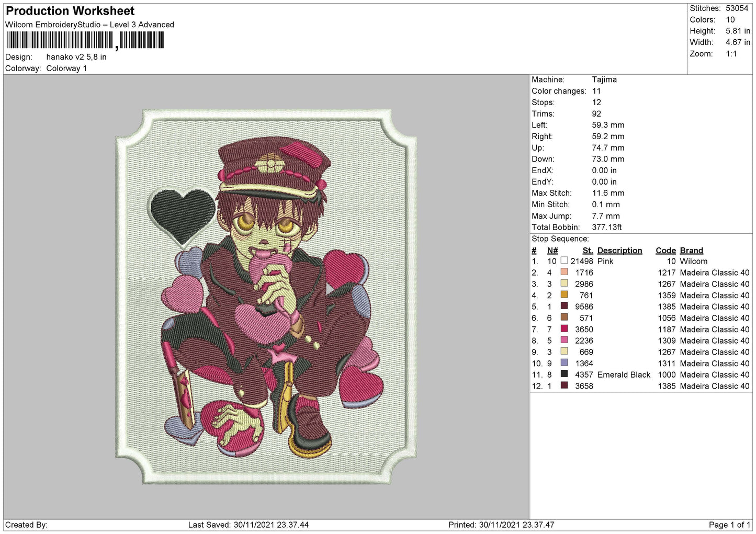This screenshot has height=534, width=756.
Task: Click the Production Worksheet title
Action: [70, 11]
